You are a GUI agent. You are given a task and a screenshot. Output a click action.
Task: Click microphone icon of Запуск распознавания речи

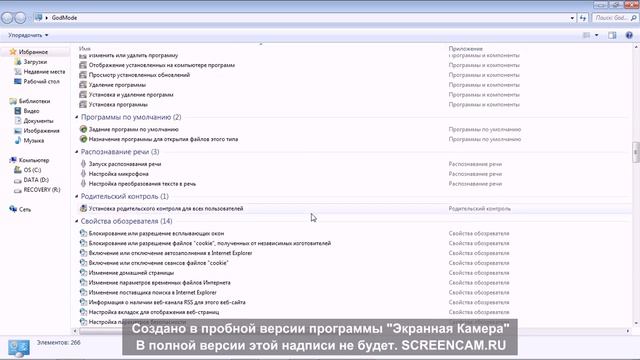[x=83, y=164]
